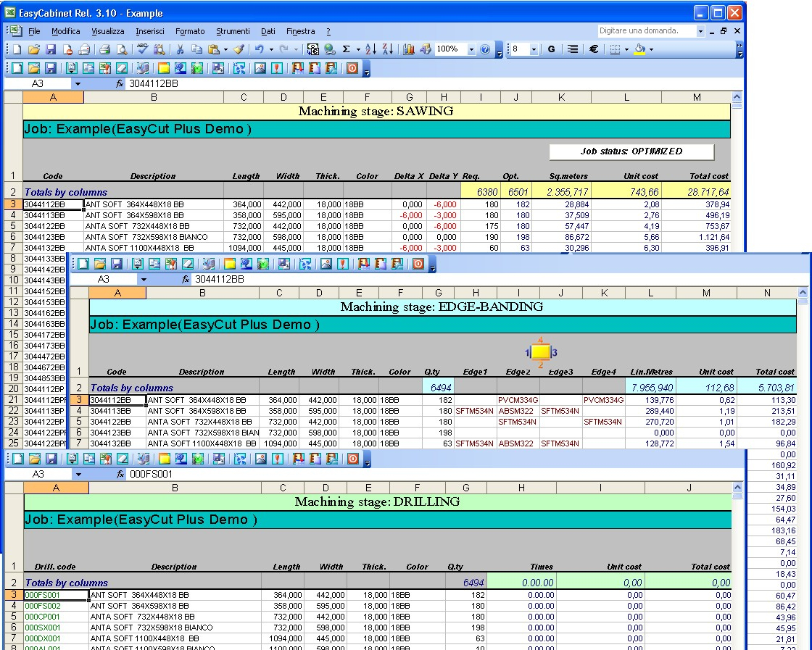Screen dimensions: 812x650
Task: Click the Undo arrow button
Action: (x=259, y=49)
